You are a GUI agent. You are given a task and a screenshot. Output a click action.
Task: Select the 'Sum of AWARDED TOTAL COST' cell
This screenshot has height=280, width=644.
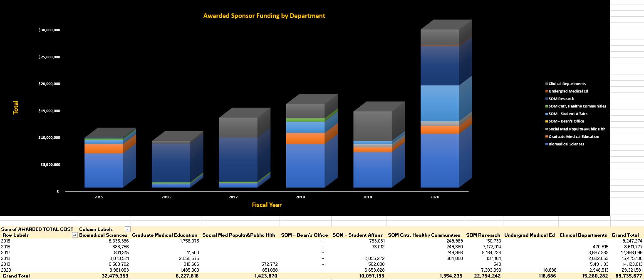tap(37, 229)
